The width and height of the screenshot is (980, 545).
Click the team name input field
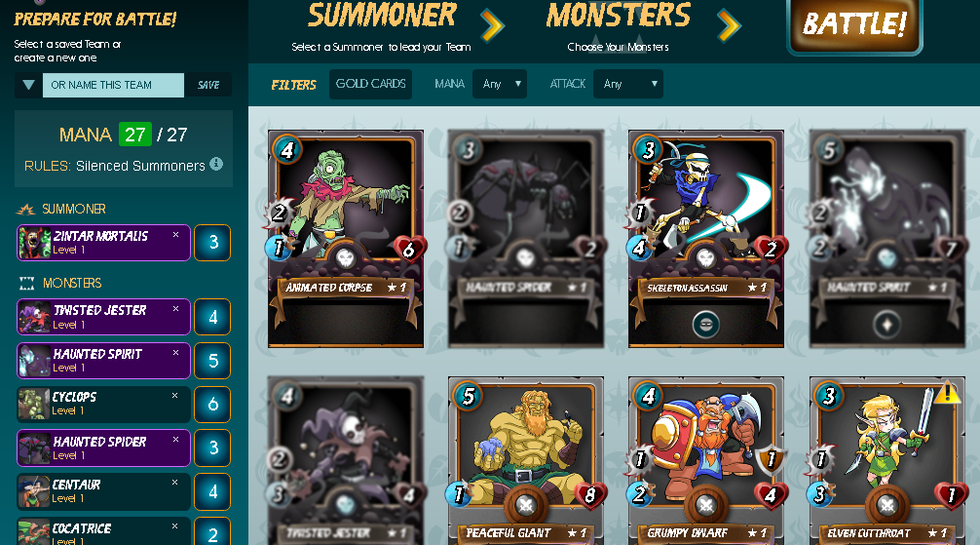pos(113,85)
